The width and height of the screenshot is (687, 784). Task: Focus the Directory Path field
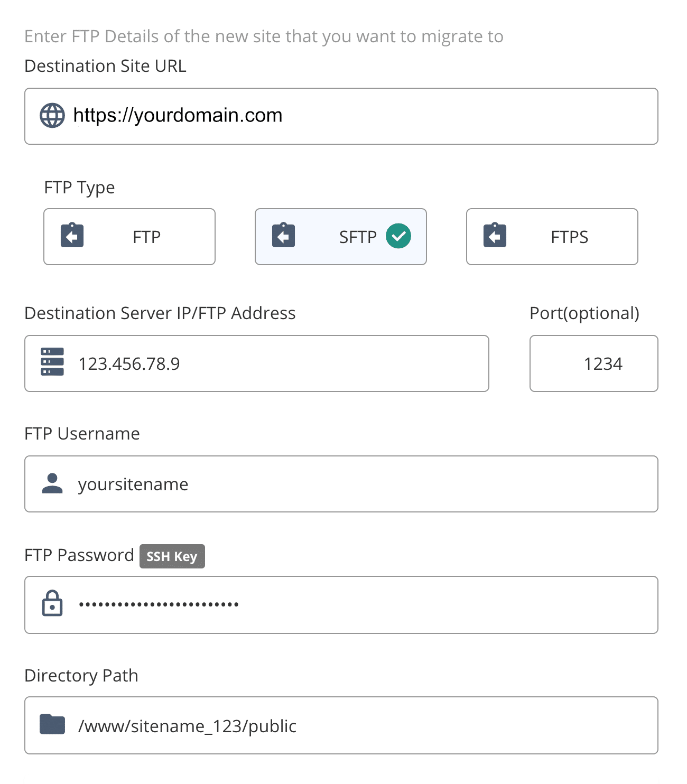tap(341, 725)
